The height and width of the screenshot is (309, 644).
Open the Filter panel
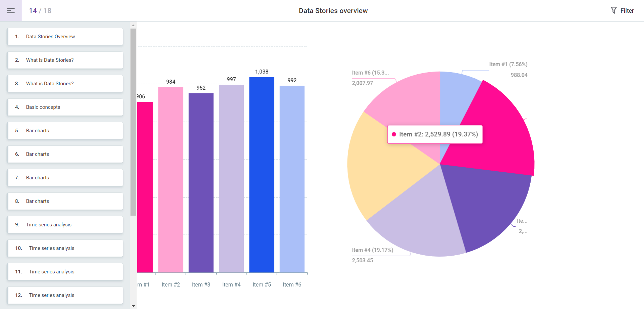(x=627, y=10)
